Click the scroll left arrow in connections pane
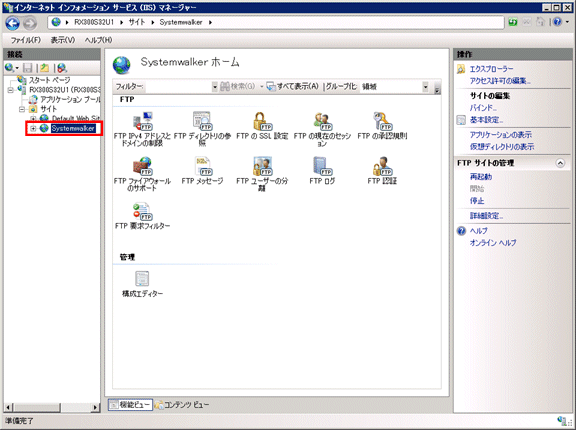This screenshot has width=576, height=430. (x=8, y=407)
